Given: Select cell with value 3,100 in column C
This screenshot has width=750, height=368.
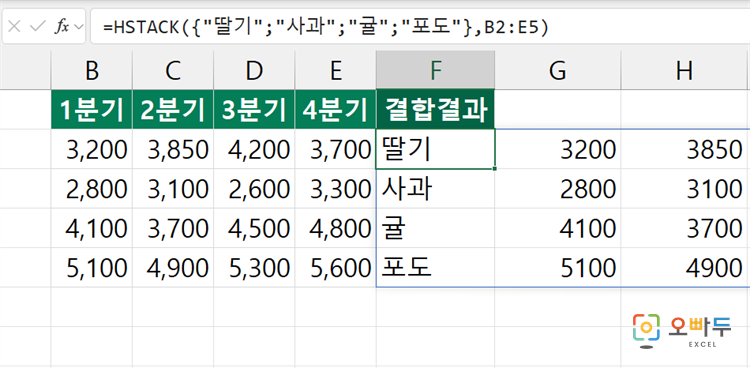Looking at the screenshot, I should pos(173,189).
